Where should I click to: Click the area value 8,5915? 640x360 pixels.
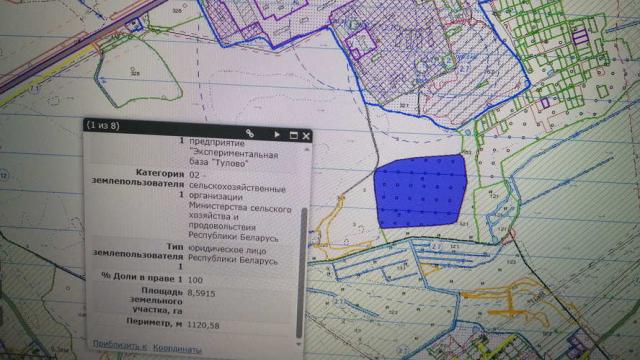(201, 293)
